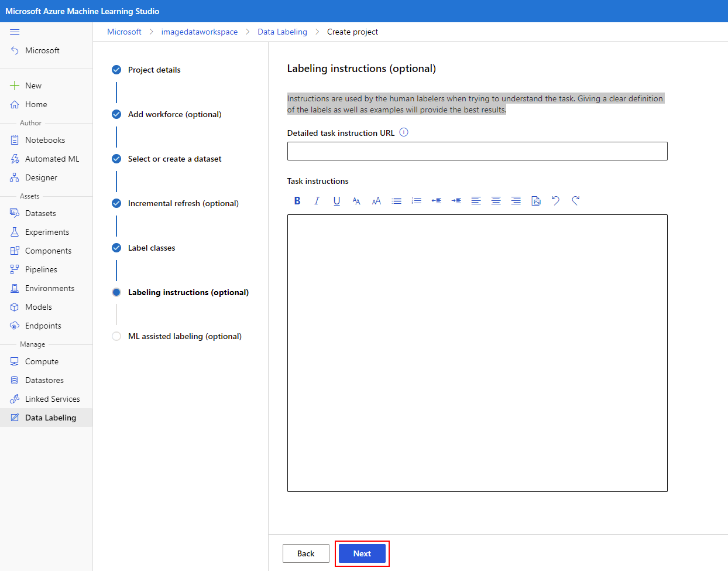Increase text indentation

tap(456, 201)
